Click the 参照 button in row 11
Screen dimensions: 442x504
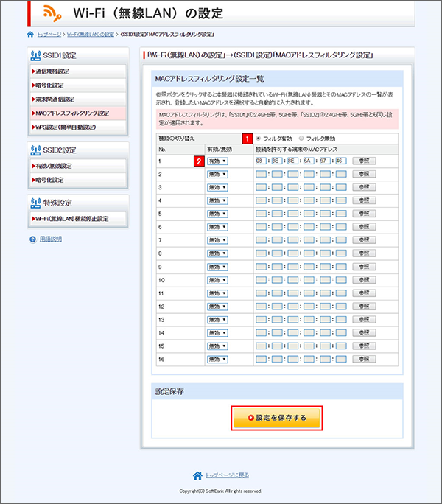364,293
